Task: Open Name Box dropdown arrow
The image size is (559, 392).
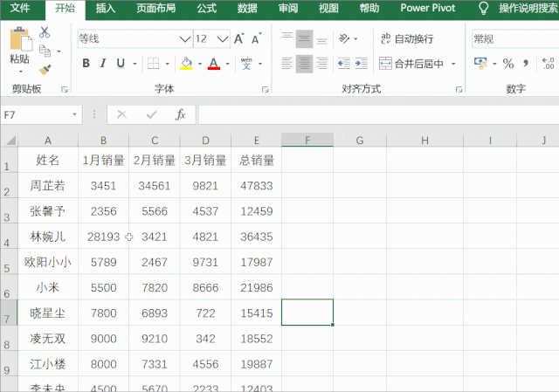Action: [74, 114]
